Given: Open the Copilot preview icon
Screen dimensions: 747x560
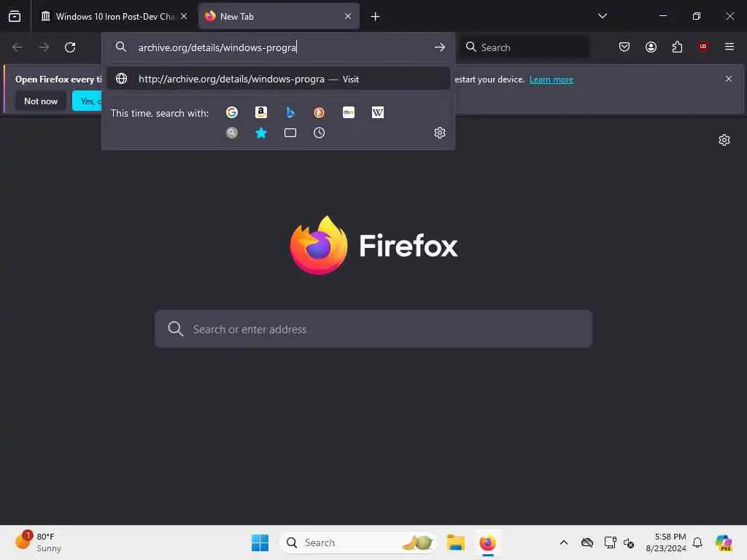Looking at the screenshot, I should 724,542.
